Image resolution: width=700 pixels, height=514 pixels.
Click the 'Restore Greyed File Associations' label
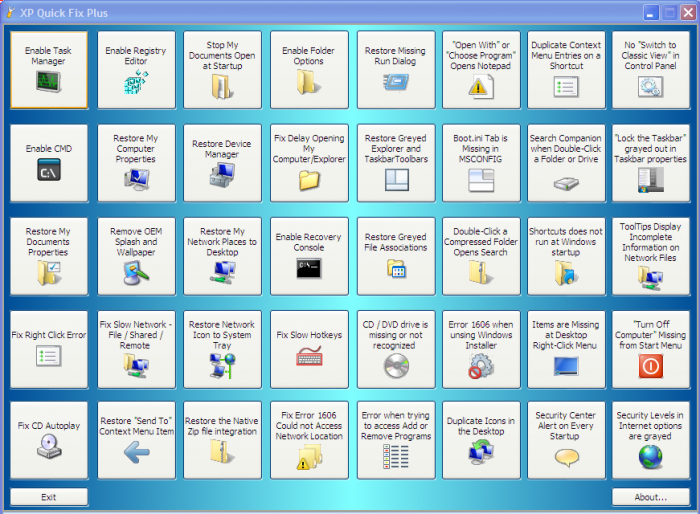pos(396,242)
